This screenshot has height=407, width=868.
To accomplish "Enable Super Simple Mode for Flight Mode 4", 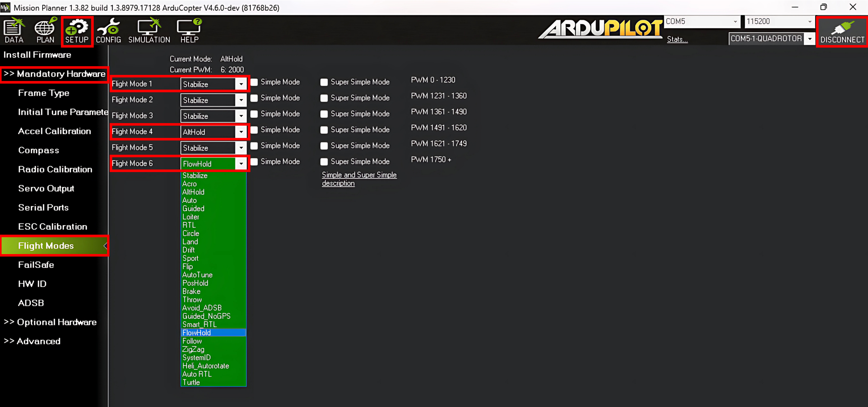I will pos(324,130).
